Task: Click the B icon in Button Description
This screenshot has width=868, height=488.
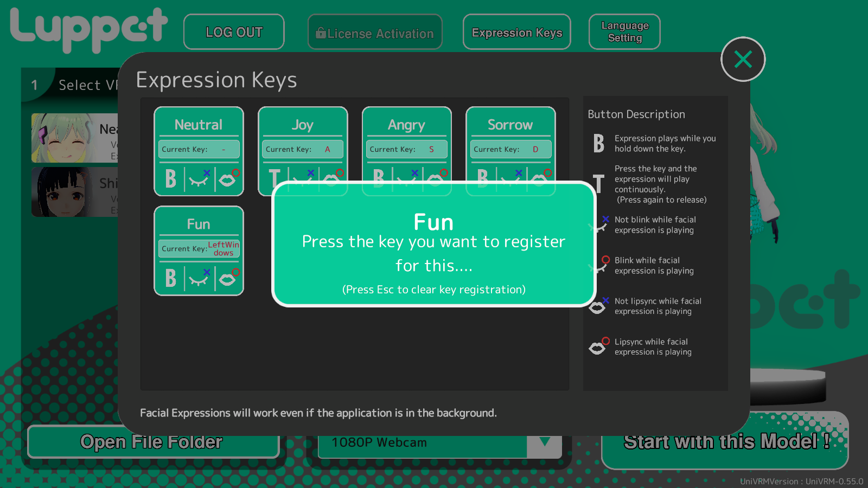Action: pyautogui.click(x=599, y=144)
